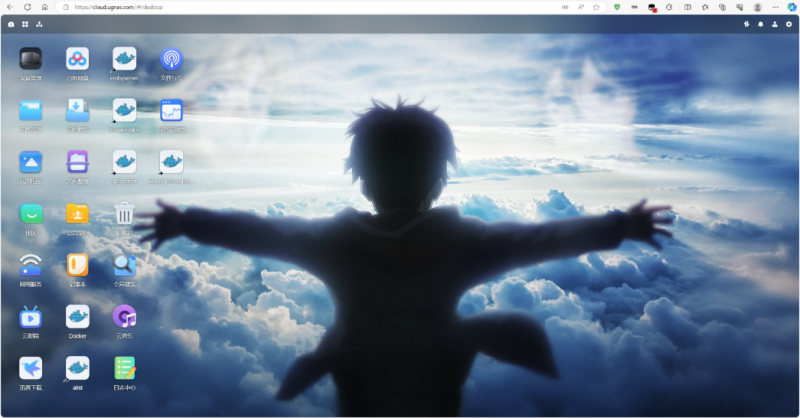The image size is (800, 418).
Task: Open the alist Docker shortcut
Action: [x=78, y=368]
